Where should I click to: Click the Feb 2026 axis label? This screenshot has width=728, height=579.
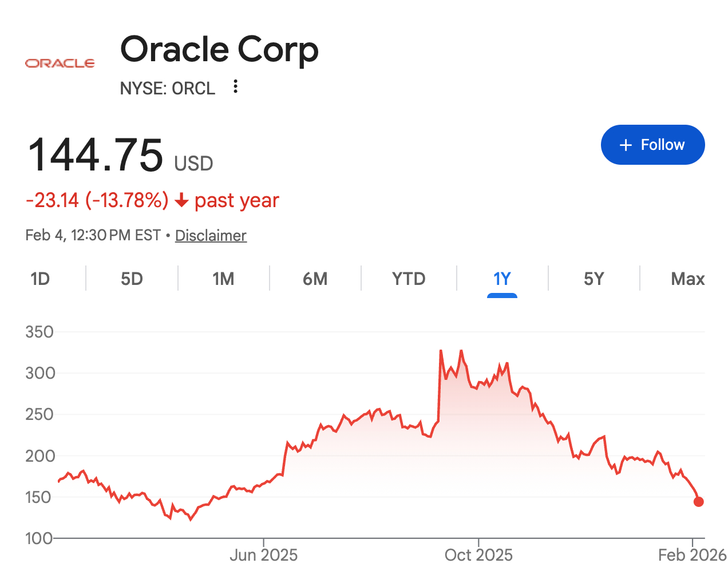coord(692,555)
